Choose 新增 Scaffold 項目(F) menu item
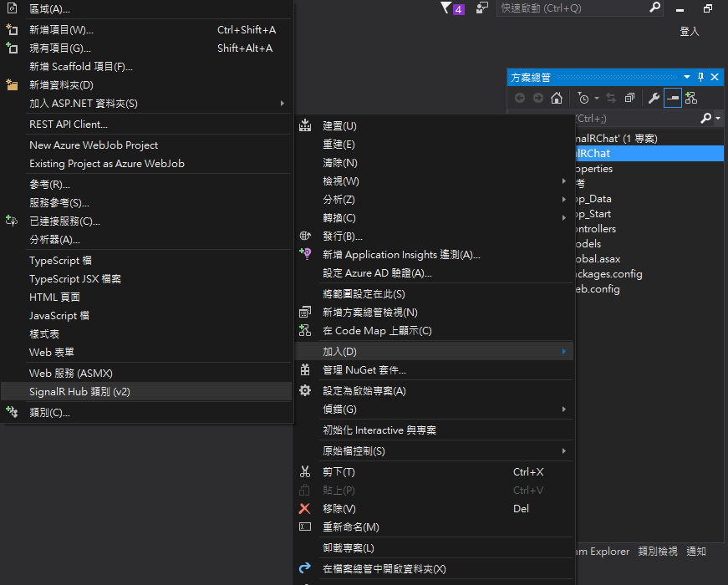The height and width of the screenshot is (585, 728). [x=146, y=66]
